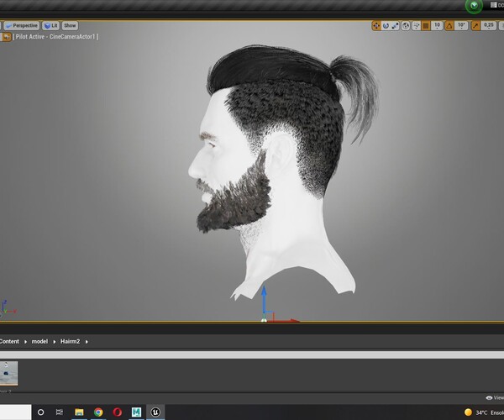
Task: Go to Content folder in breadcrumb
Action: coord(9,341)
